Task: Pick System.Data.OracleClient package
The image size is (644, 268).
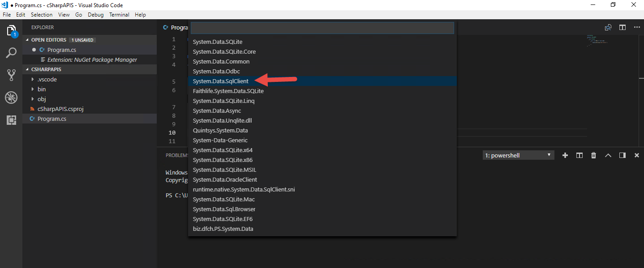Action: (322, 179)
